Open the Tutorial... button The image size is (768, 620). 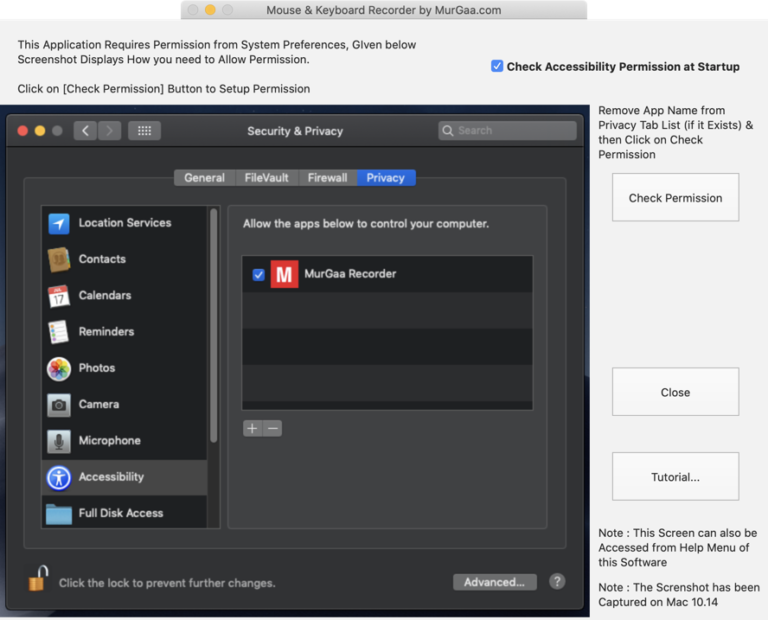675,477
